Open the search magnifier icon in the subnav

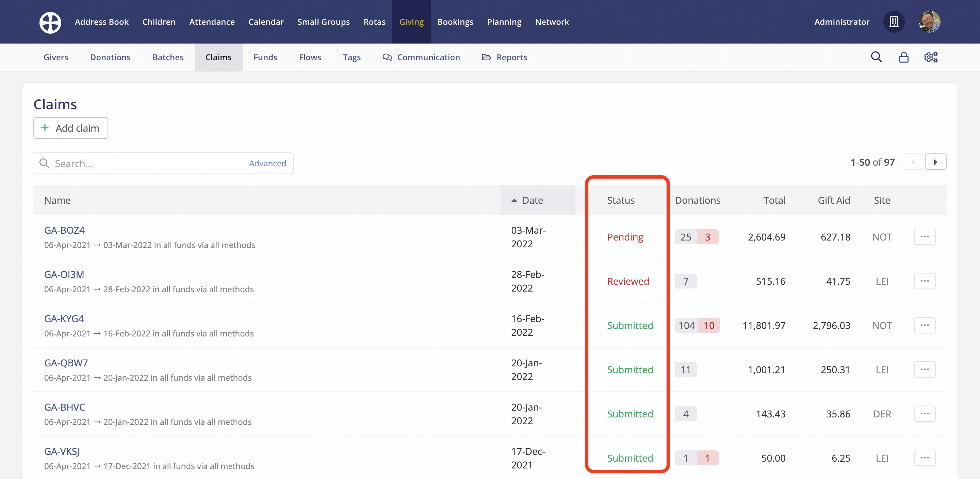(x=876, y=57)
